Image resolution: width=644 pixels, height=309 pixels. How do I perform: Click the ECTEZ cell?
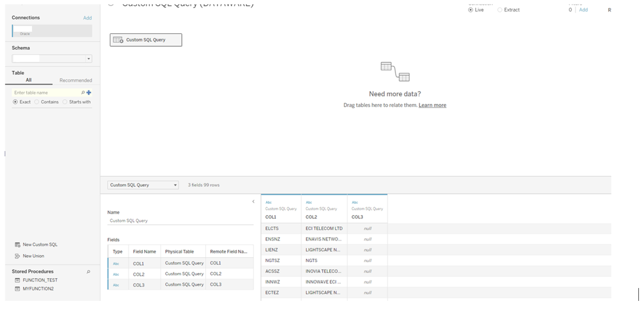281,293
